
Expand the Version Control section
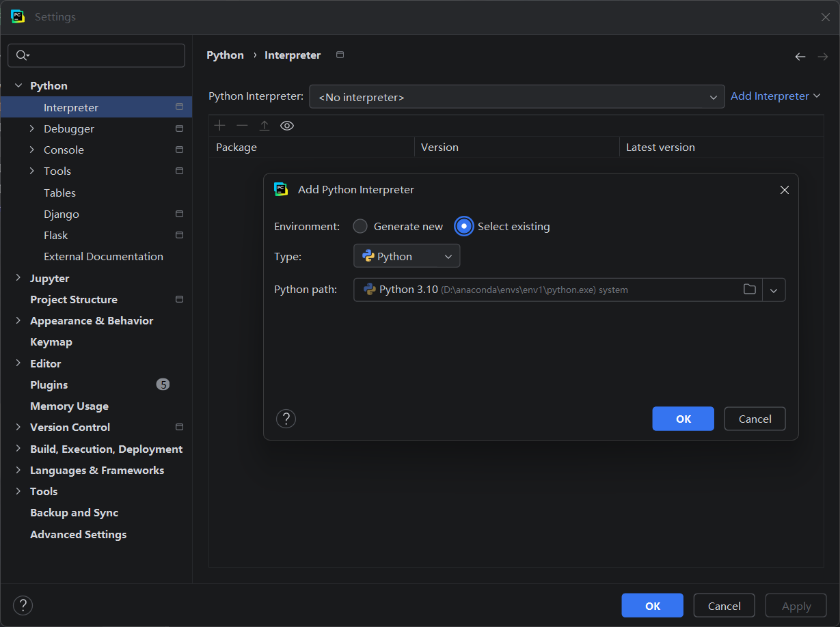18,427
